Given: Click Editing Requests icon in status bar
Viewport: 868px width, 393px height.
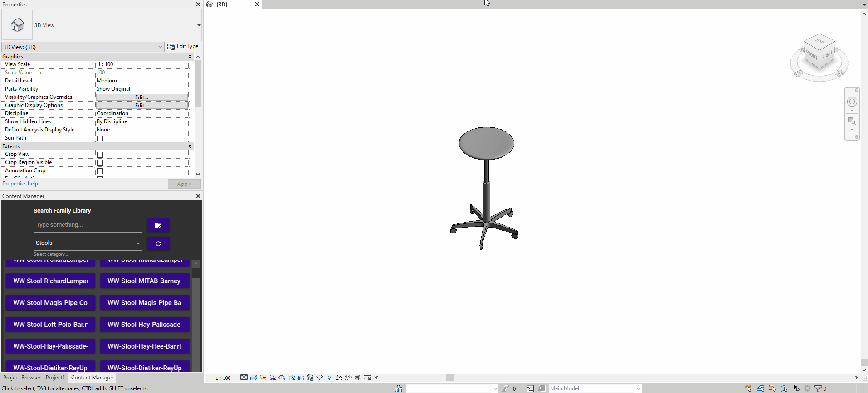Looking at the screenshot, I should pyautogui.click(x=506, y=388).
